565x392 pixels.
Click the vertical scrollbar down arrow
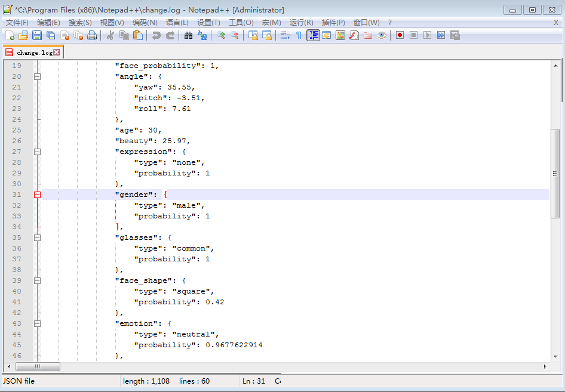(555, 357)
